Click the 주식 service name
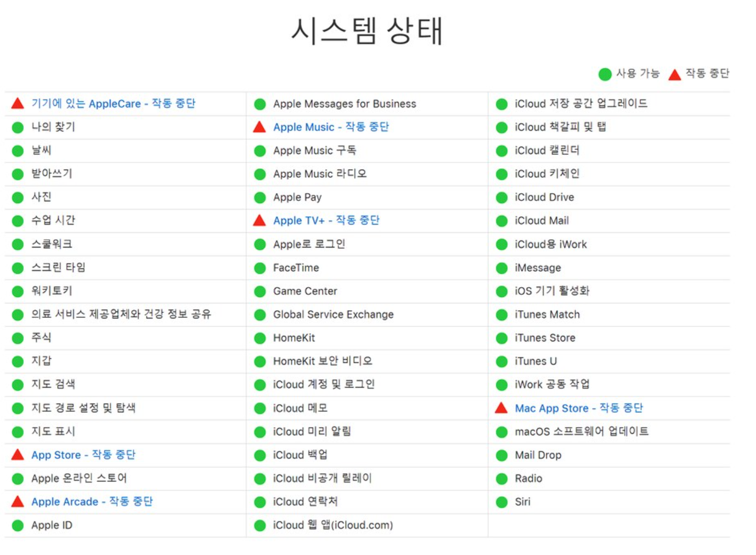Screen dimensions: 756x555 41,337
